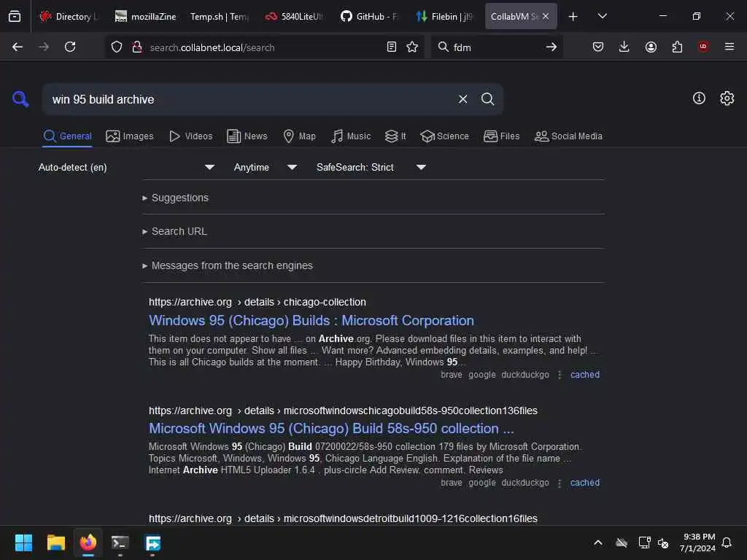Switch to 5840LiteUI tab
The height and width of the screenshot is (560, 747).
(294, 16)
